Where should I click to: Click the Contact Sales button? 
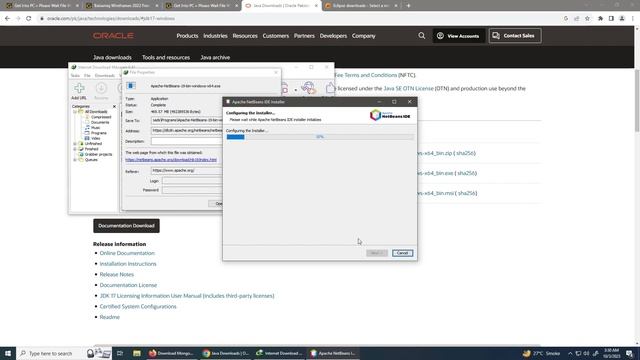(515, 36)
